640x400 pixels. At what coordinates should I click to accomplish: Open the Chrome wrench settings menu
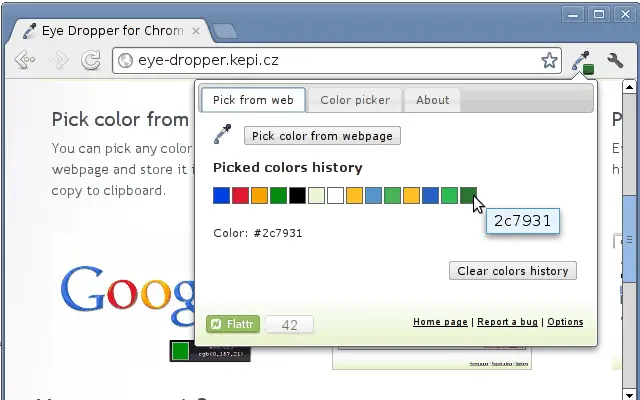click(615, 60)
